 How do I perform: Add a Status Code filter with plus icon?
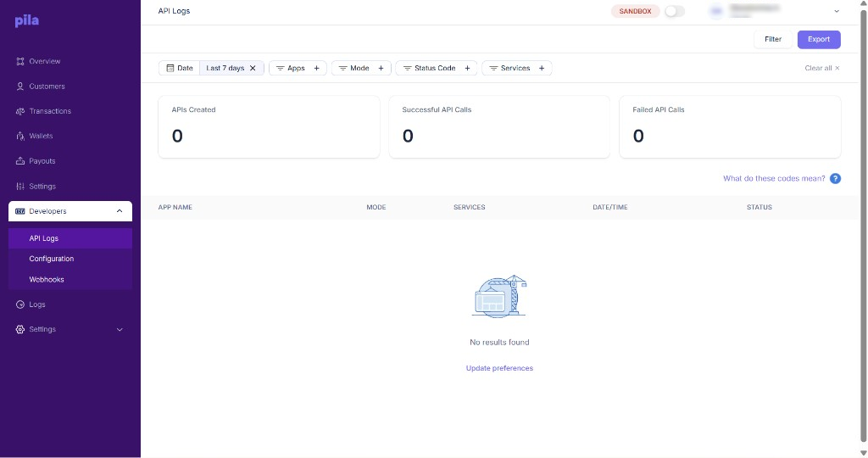point(467,68)
